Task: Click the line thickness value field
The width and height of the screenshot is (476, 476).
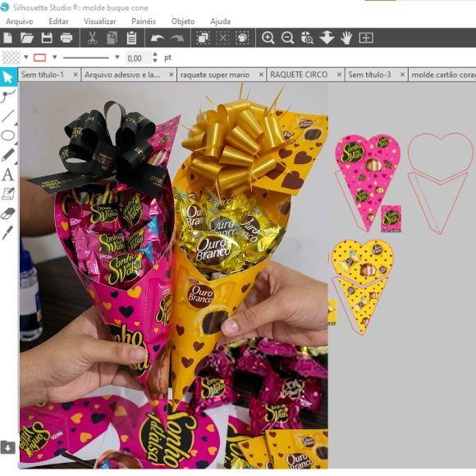Action: (x=138, y=57)
